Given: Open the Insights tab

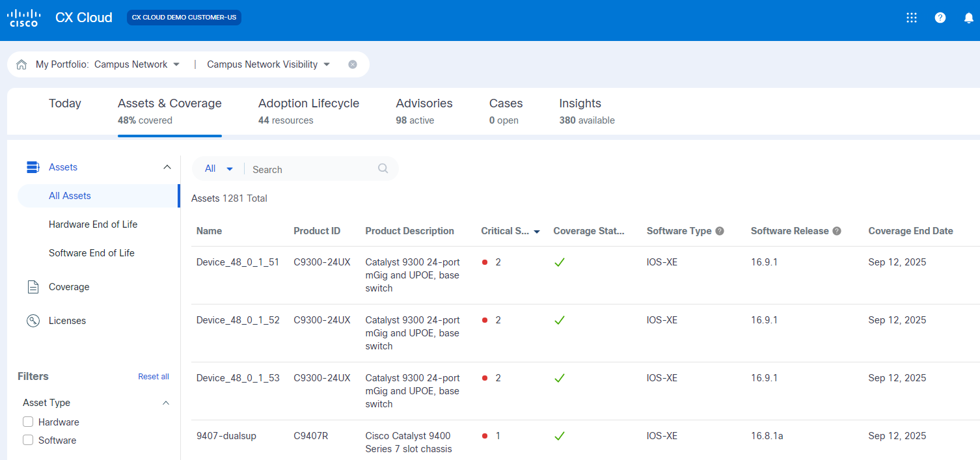Looking at the screenshot, I should [587, 111].
